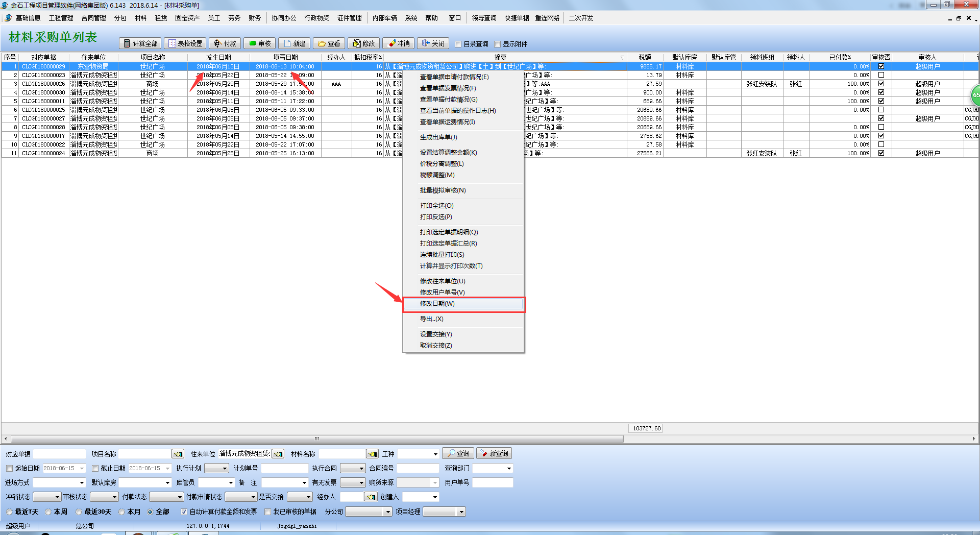The height and width of the screenshot is (535, 980).
Task: Select the 本月 radio button
Action: [121, 512]
